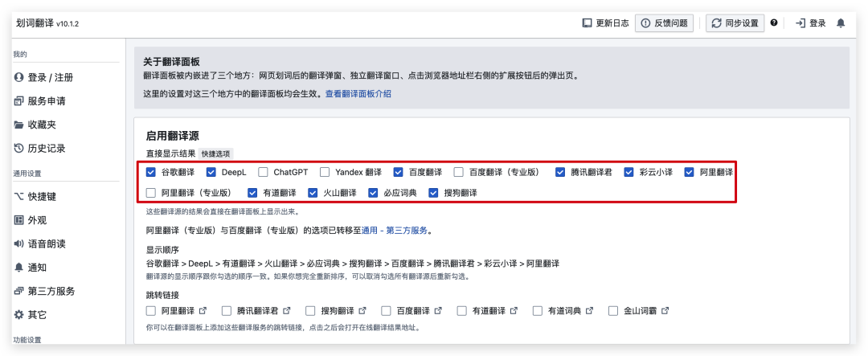Enable the 百度翻译 jump link checkbox
Screen dimensions: 868x356
point(386,311)
